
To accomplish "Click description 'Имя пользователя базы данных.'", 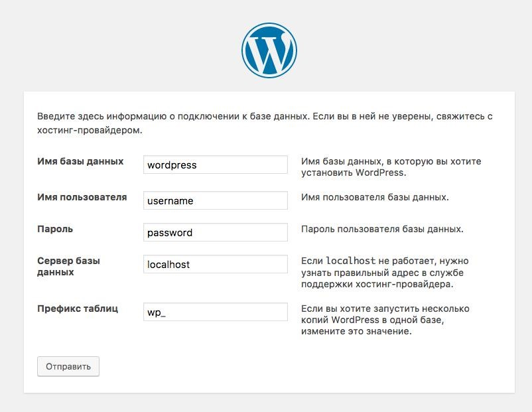I will 375,197.
